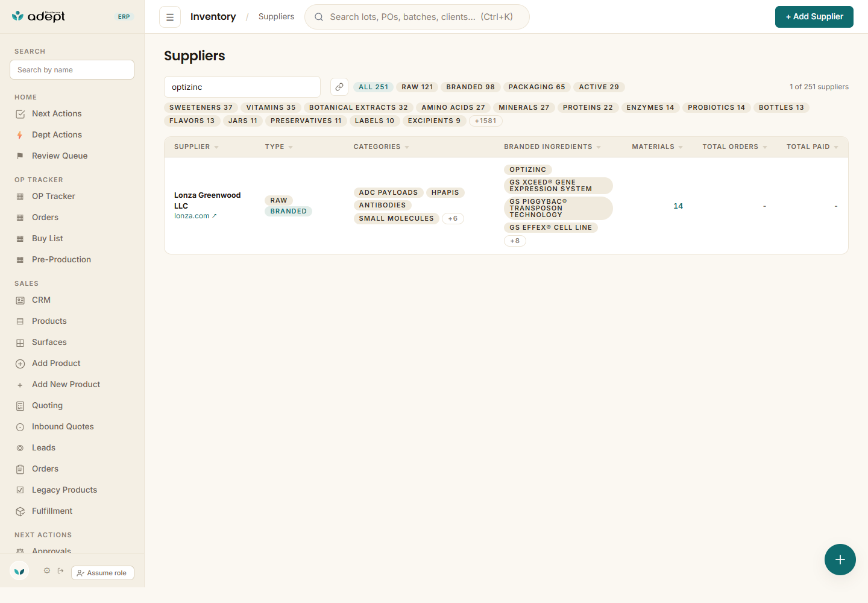Click the ERP badge next to the logo
Image resolution: width=868 pixels, height=603 pixels.
[x=124, y=17]
